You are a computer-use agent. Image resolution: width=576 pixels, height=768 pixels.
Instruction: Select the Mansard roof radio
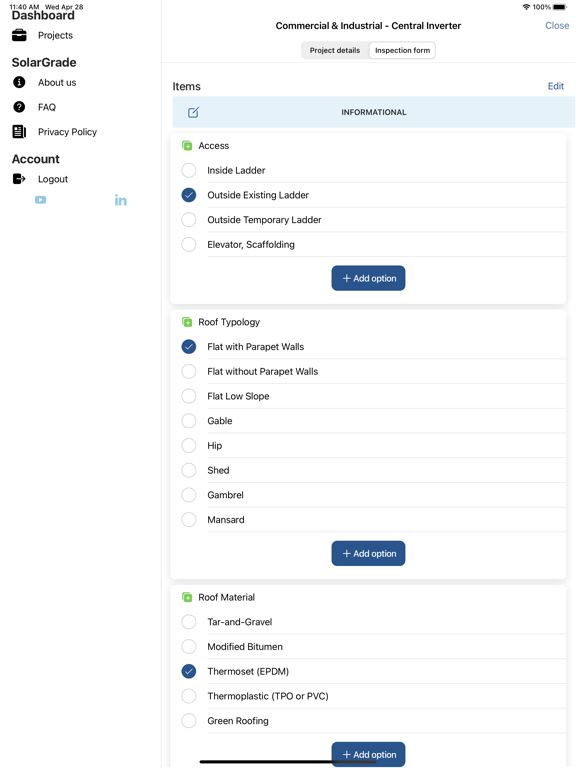(x=189, y=520)
